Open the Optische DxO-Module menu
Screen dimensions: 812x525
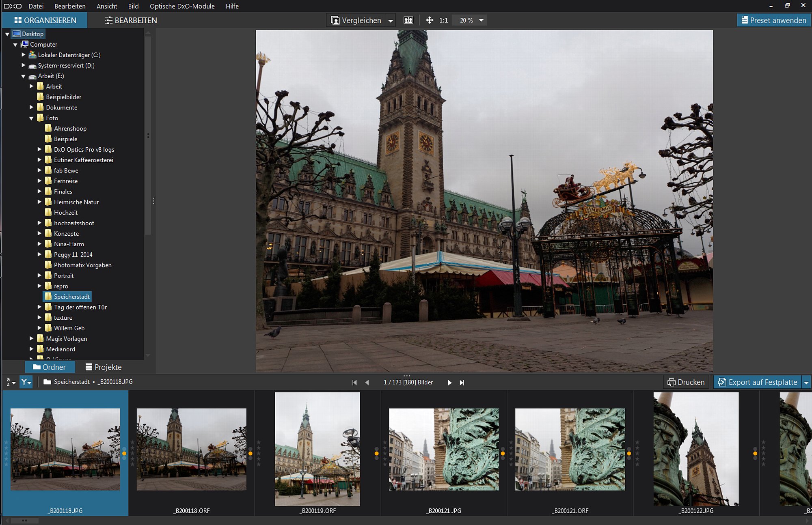coord(182,6)
